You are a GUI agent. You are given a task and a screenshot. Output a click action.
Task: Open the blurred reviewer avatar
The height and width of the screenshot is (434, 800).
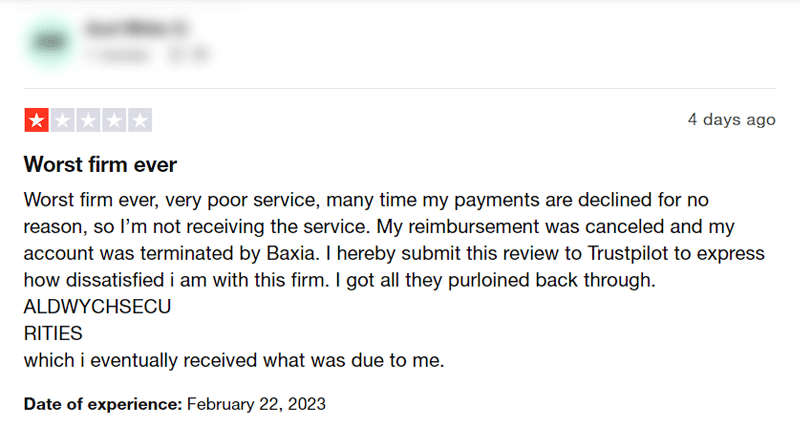click(49, 42)
